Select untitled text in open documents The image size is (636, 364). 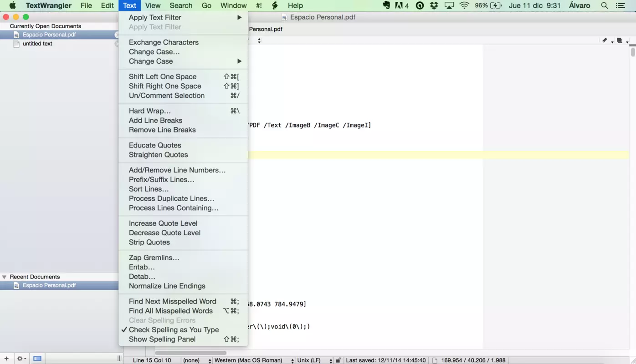coord(37,44)
